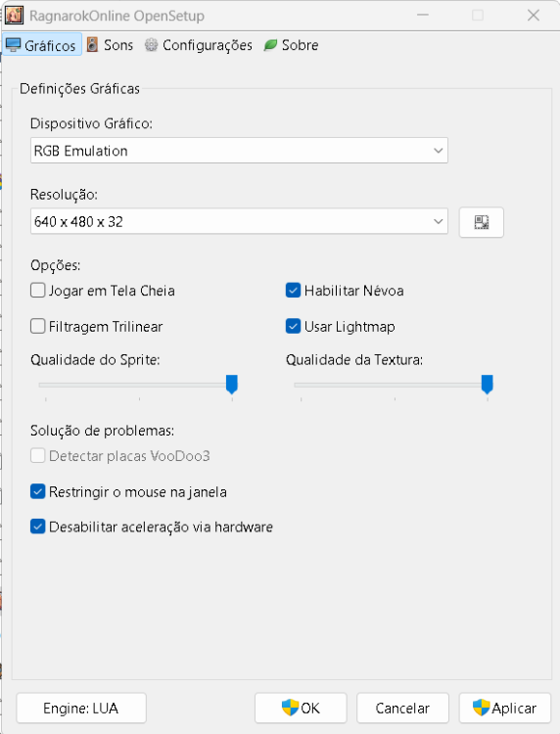Image resolution: width=560 pixels, height=734 pixels.
Task: Click the Qualidade do Sprite slider handle
Action: (x=232, y=385)
